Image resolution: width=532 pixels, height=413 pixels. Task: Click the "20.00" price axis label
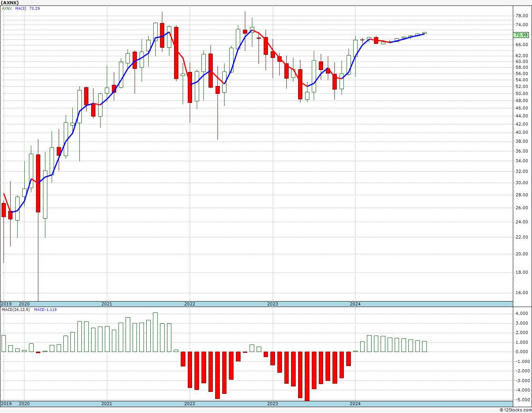(x=522, y=254)
